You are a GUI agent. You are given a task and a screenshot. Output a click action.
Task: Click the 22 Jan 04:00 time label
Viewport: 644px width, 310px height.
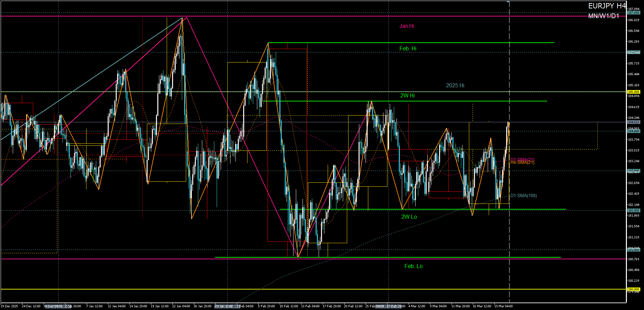pyautogui.click(x=181, y=306)
